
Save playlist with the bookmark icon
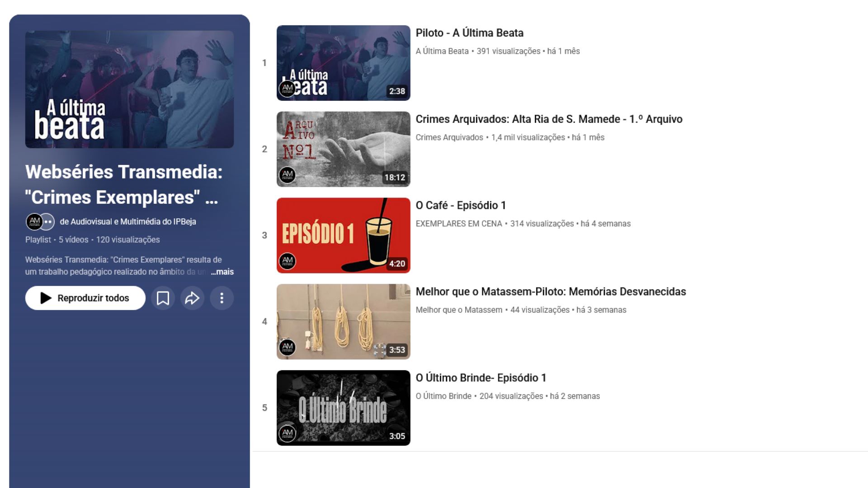click(163, 298)
